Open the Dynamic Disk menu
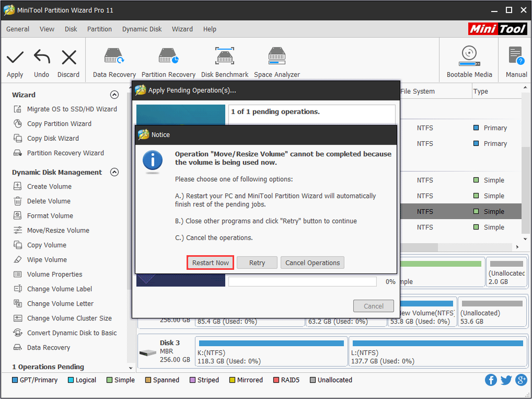 click(x=142, y=29)
